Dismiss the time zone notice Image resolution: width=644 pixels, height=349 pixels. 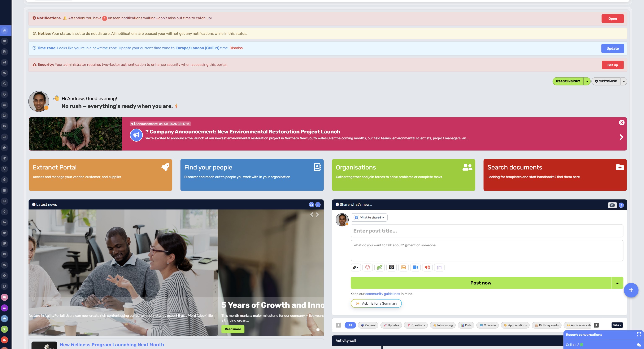[236, 48]
